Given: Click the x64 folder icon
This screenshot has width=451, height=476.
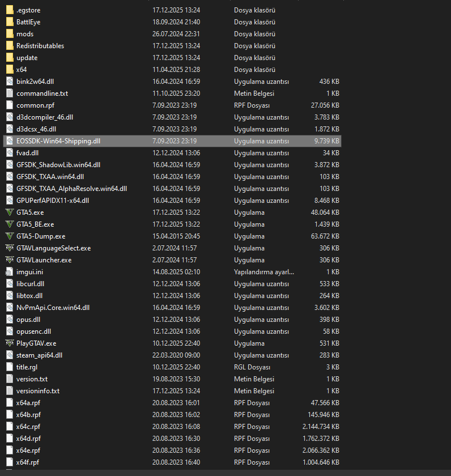Looking at the screenshot, I should pyautogui.click(x=10, y=70).
